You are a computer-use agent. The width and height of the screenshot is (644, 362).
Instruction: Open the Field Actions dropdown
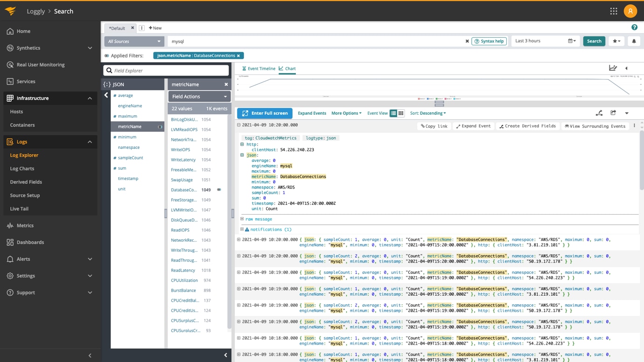(x=199, y=97)
